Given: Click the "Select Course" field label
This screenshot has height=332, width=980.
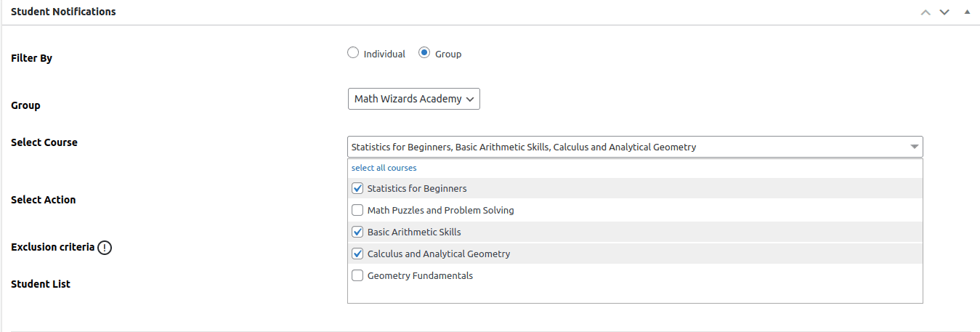Looking at the screenshot, I should click(44, 142).
